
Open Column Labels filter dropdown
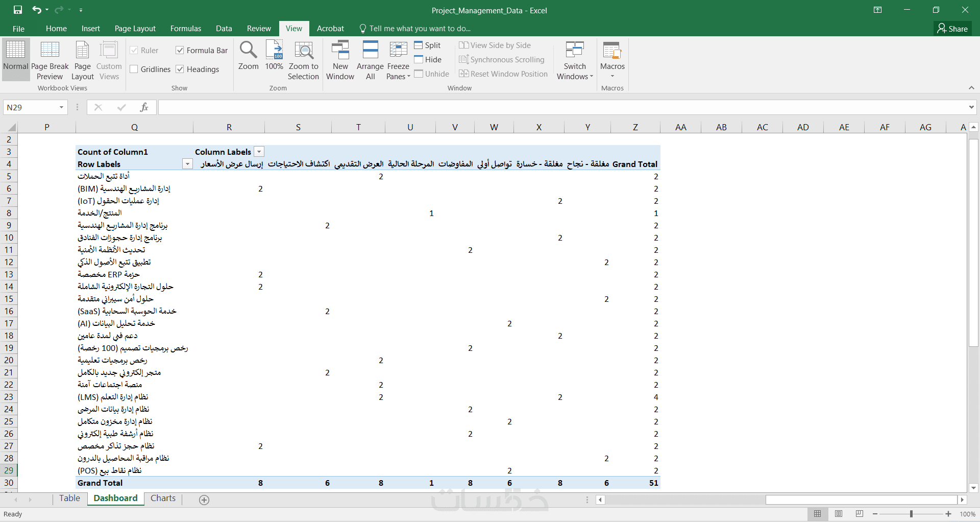point(259,152)
